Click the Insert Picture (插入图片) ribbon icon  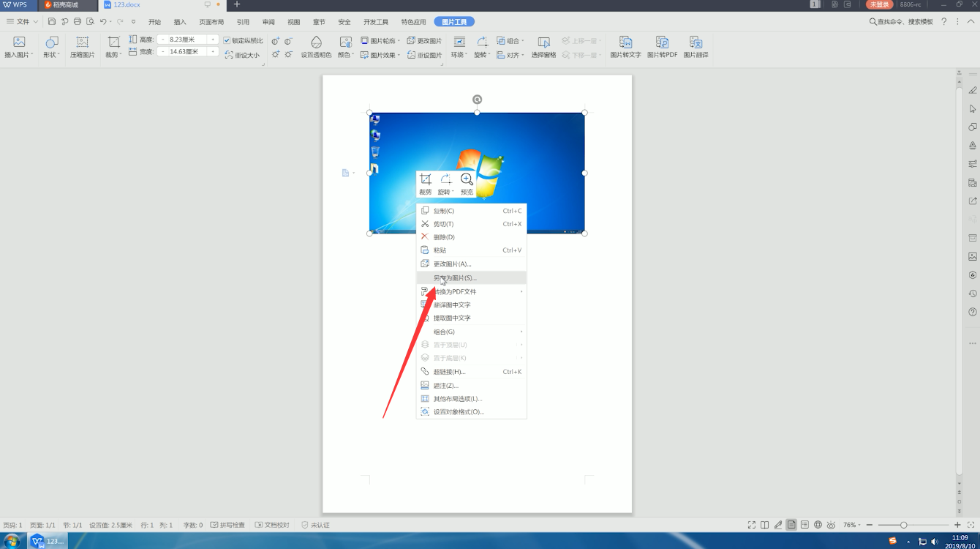[19, 48]
